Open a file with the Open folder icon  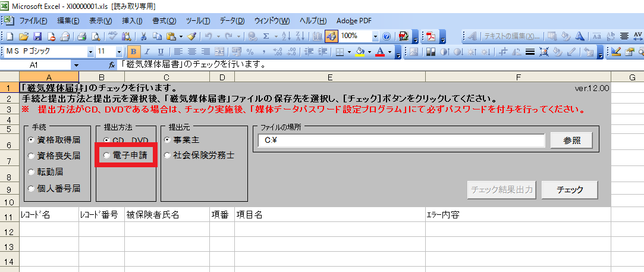24,36
